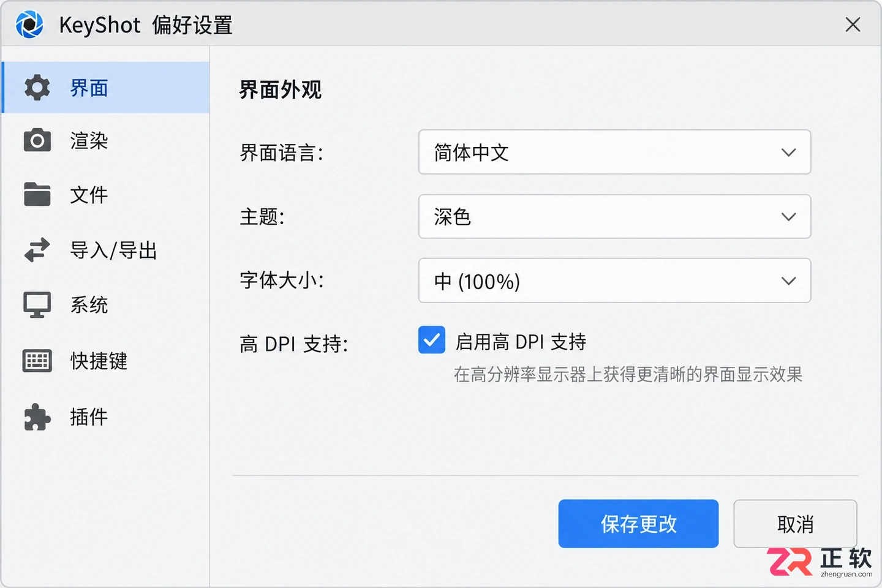Expand the 主题 dropdown showing 深色
Viewport: 882px width, 588px height.
click(x=614, y=216)
